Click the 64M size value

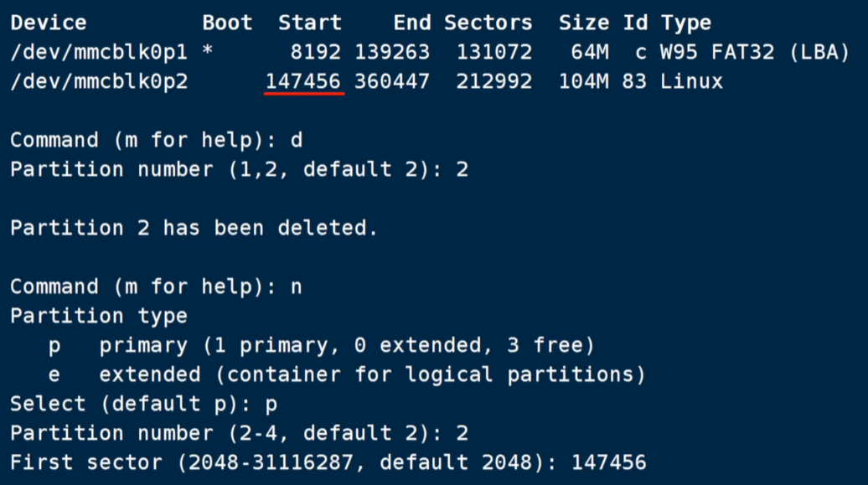(x=583, y=52)
